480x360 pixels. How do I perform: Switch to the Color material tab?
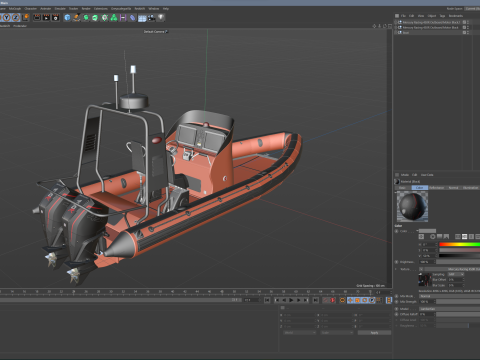coord(420,188)
